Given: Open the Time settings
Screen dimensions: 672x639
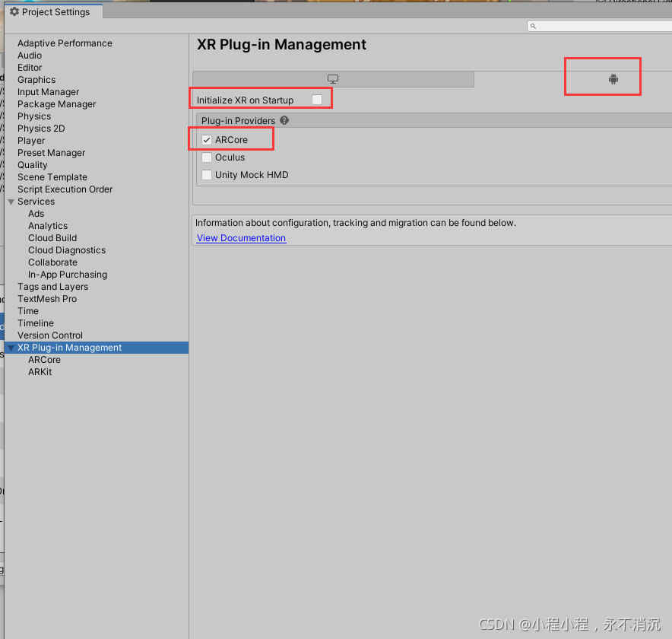Looking at the screenshot, I should 28,311.
